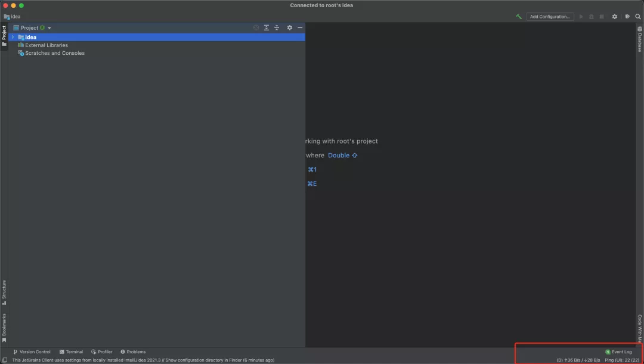This screenshot has width=644, height=364.
Task: Click the Project title label
Action: pos(30,28)
